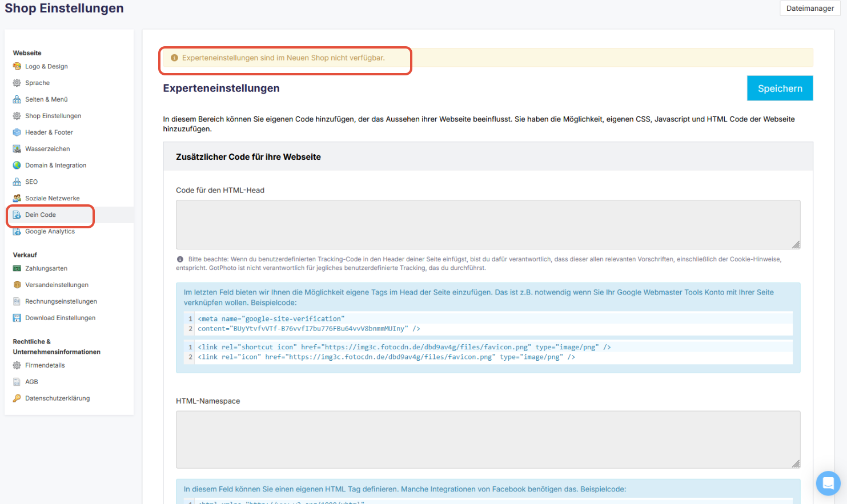Open Download Einstellungen
The height and width of the screenshot is (504, 847).
[x=60, y=318]
